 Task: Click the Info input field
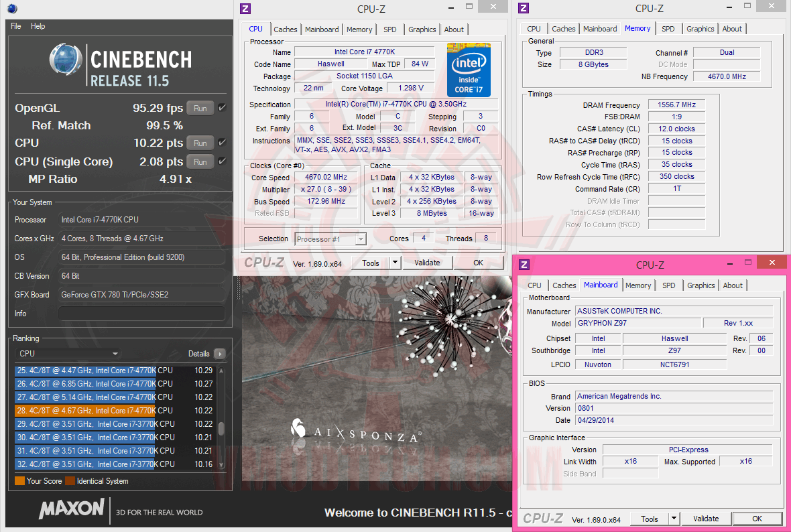pyautogui.click(x=141, y=314)
